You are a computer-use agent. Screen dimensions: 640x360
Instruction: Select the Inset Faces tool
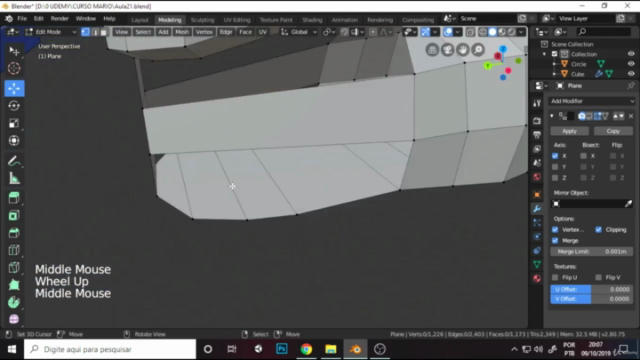pos(14,216)
